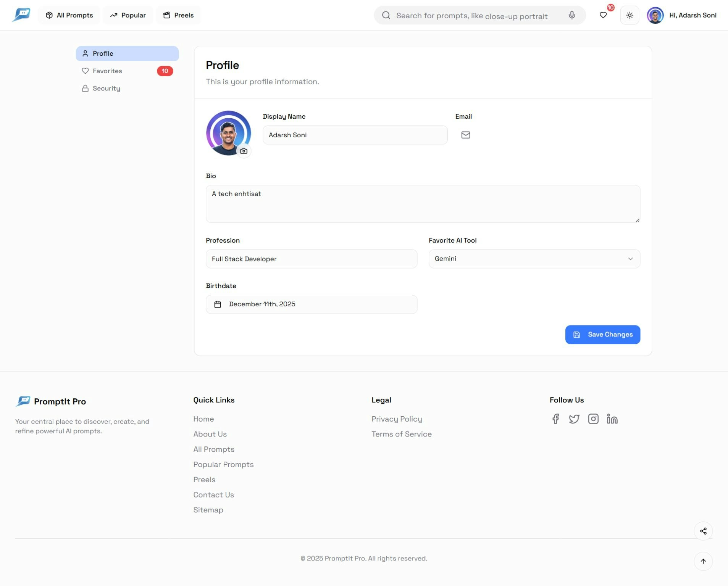Activate voice search microphone icon
The image size is (728, 586).
point(572,15)
